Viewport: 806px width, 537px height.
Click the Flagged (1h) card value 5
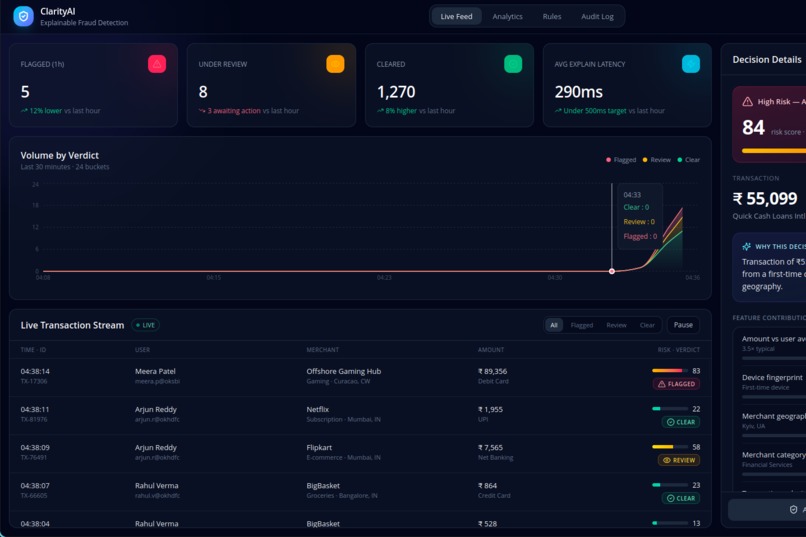click(25, 91)
